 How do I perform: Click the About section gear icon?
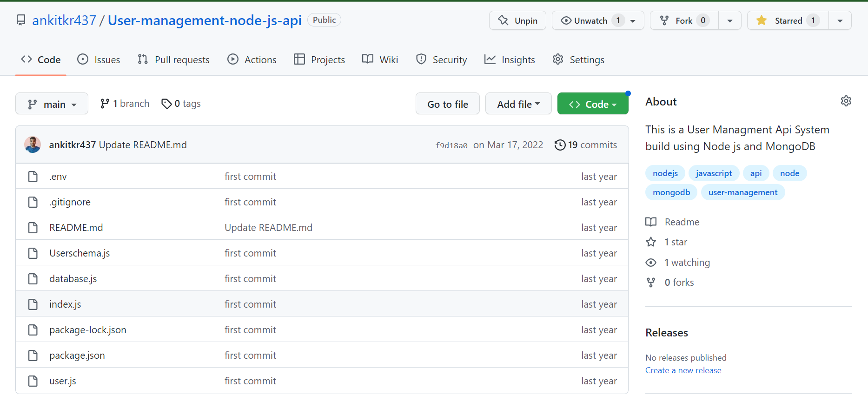point(846,101)
